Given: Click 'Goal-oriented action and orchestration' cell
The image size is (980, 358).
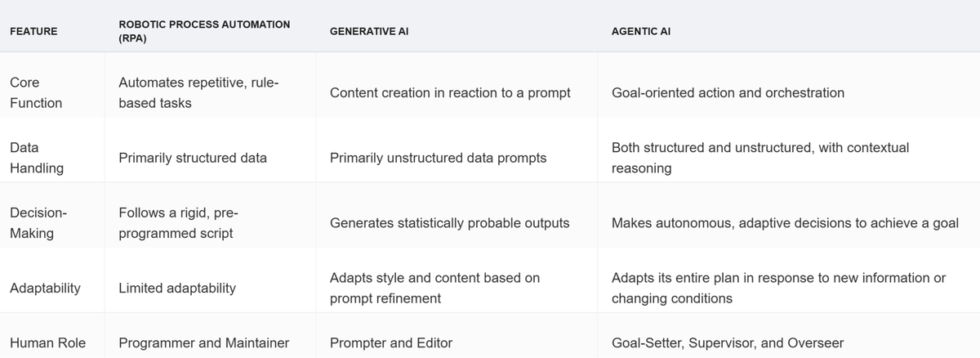Looking at the screenshot, I should coord(728,93).
